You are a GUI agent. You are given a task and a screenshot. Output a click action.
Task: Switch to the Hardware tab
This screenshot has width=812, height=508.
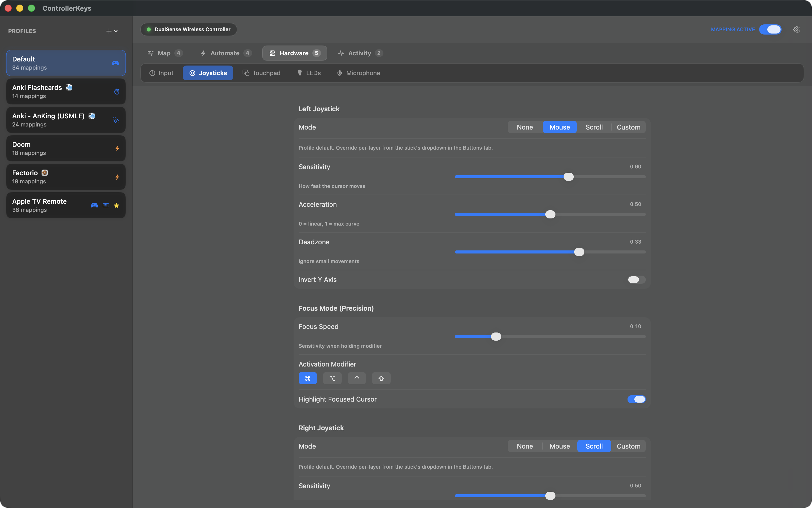pos(295,53)
